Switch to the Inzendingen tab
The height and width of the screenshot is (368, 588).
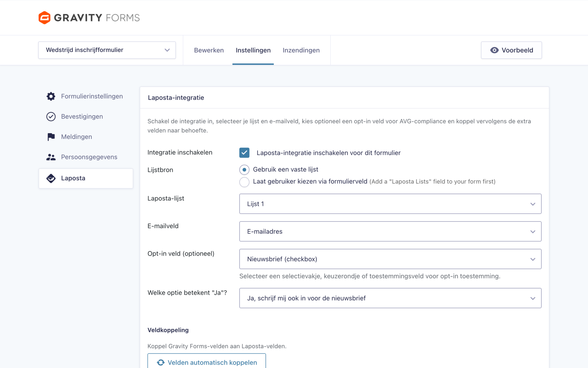click(x=301, y=50)
